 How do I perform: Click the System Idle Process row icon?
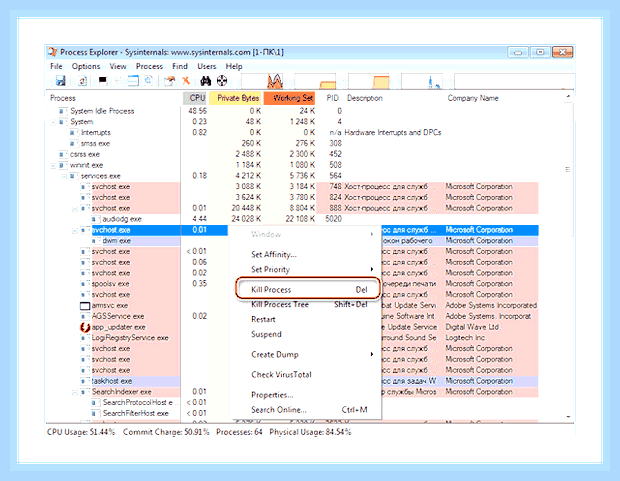click(x=62, y=111)
